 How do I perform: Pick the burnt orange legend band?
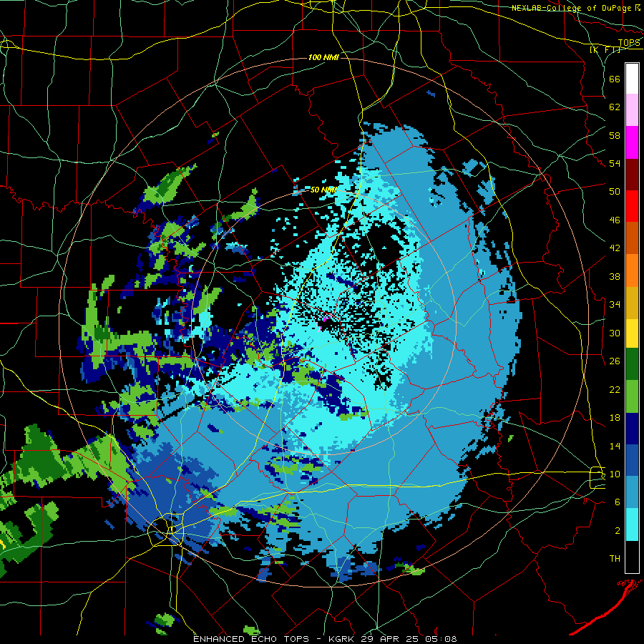(632, 238)
